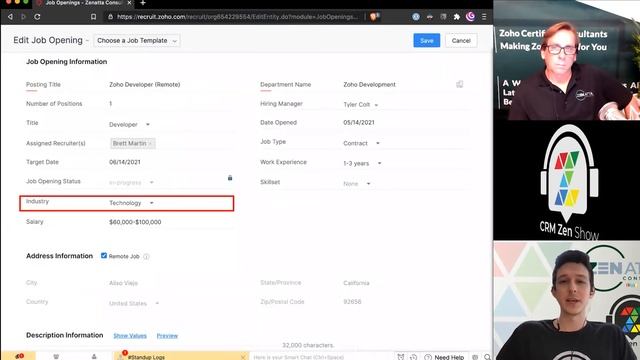Open the chat notification icon at bottom left

coord(19,356)
